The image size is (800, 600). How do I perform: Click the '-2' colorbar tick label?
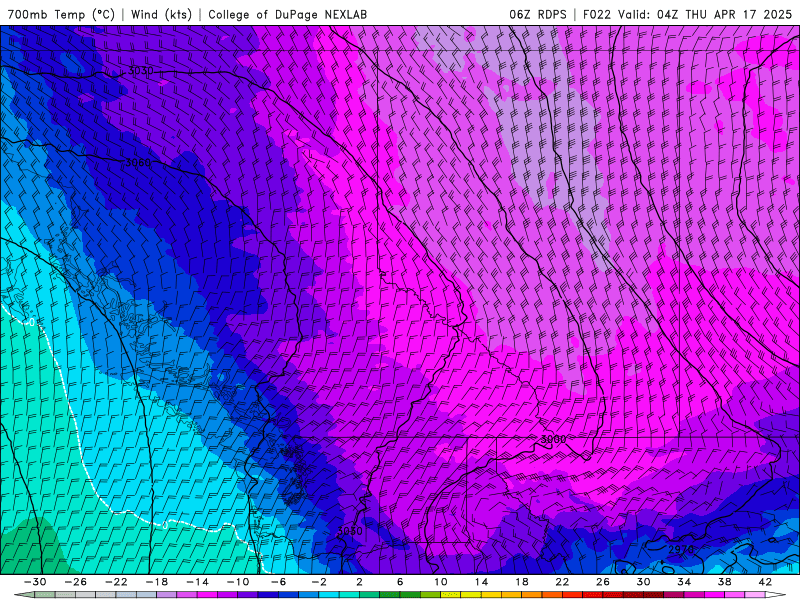coord(319,582)
